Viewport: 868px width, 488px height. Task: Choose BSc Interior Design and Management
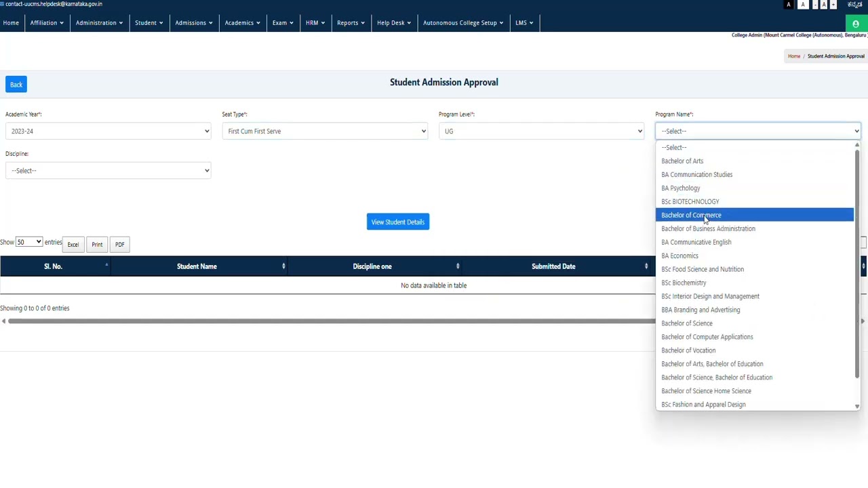coord(755,297)
